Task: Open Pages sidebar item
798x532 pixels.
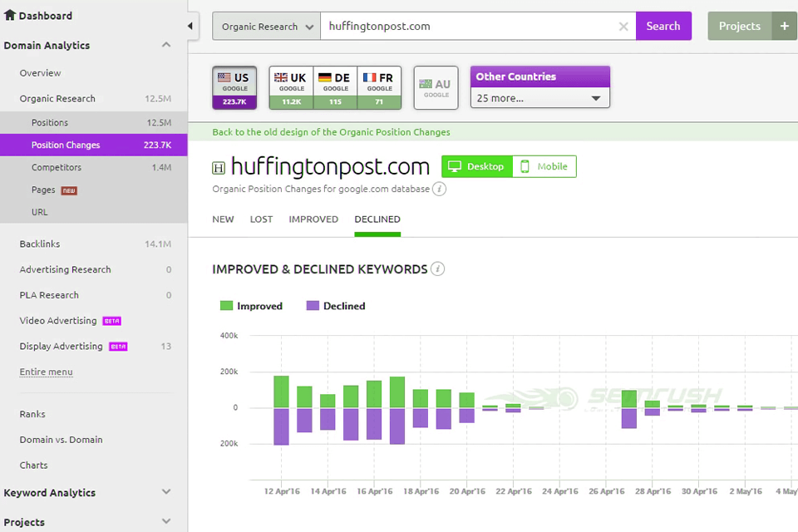Action: 94,190
